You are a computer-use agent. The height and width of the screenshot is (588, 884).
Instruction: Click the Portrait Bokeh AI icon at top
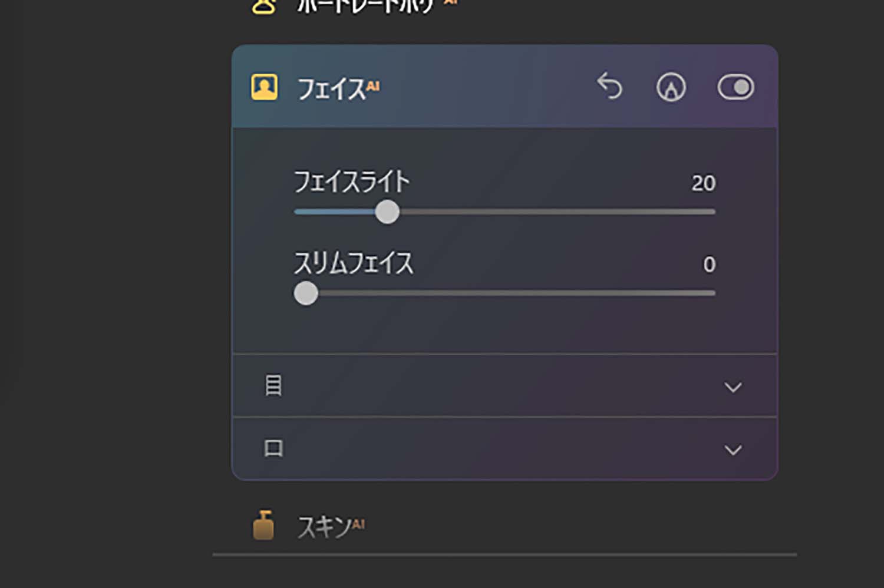[263, 6]
